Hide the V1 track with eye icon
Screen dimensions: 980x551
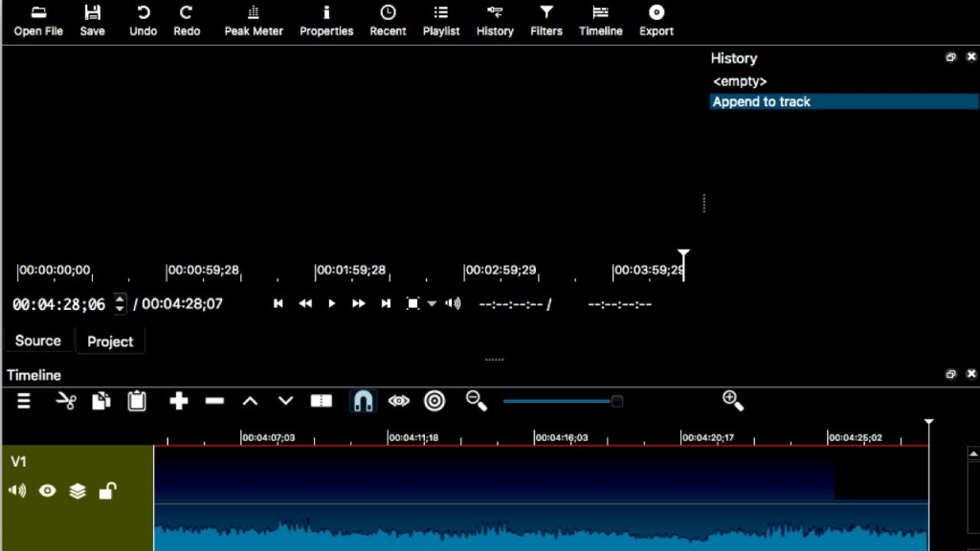pos(47,491)
